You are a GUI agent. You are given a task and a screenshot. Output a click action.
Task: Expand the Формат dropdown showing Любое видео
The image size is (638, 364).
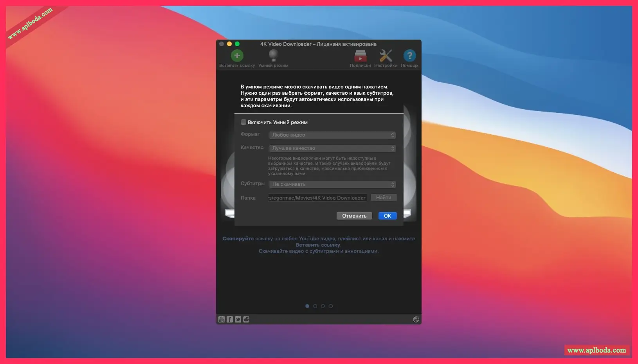[332, 135]
